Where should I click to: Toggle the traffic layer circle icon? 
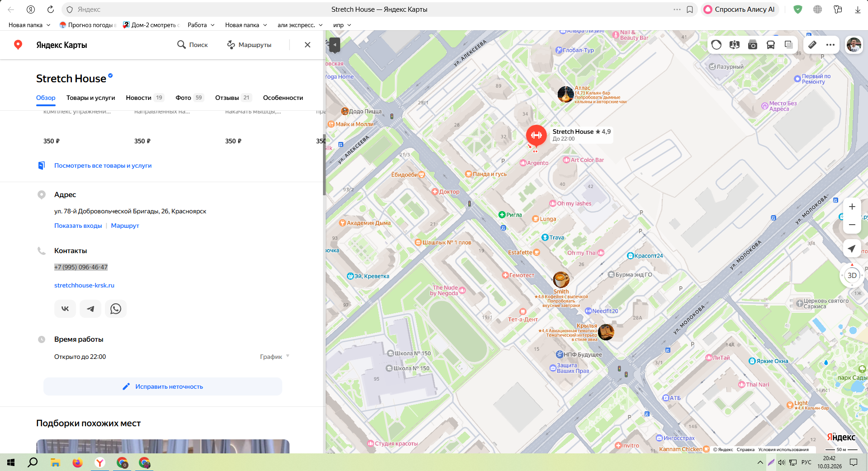[716, 45]
